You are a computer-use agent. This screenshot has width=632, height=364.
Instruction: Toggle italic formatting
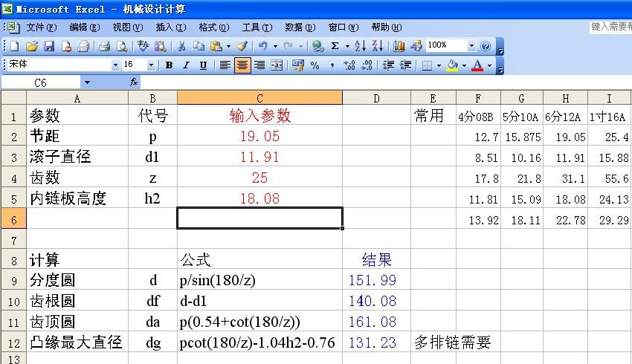click(186, 65)
